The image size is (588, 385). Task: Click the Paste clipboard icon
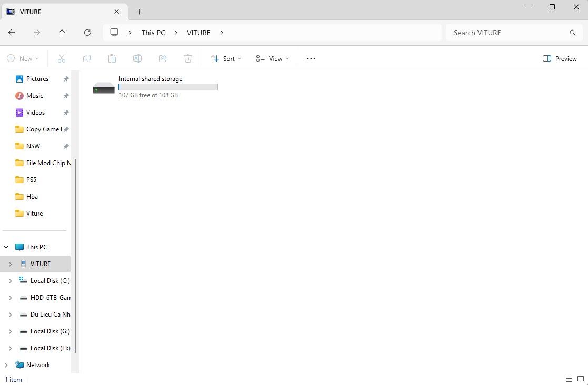pos(112,58)
